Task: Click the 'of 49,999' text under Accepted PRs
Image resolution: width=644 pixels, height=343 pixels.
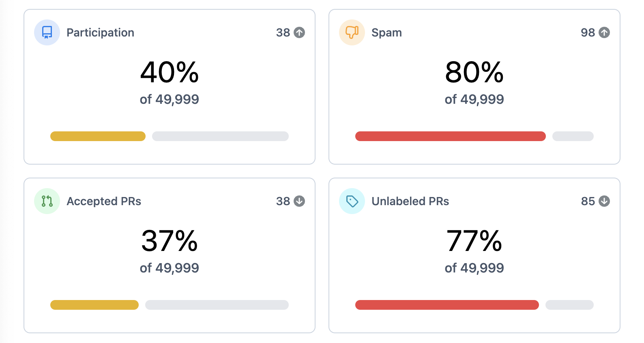Action: click(169, 268)
